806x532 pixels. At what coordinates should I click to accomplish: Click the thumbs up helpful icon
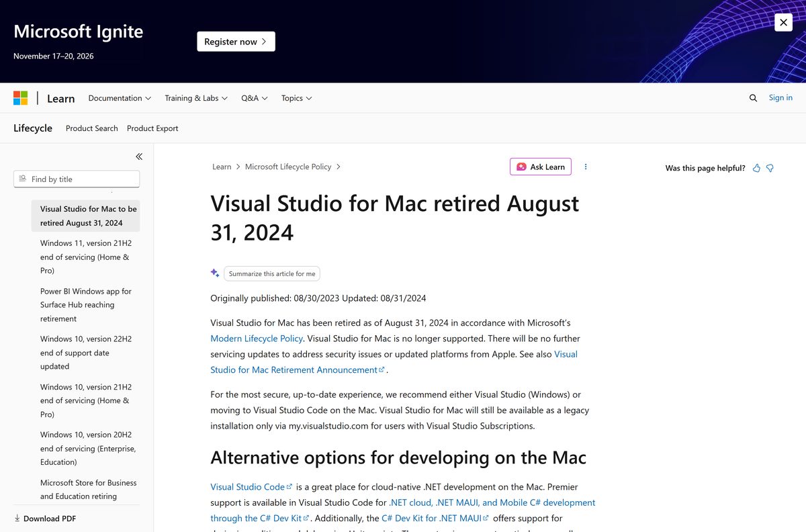756,168
